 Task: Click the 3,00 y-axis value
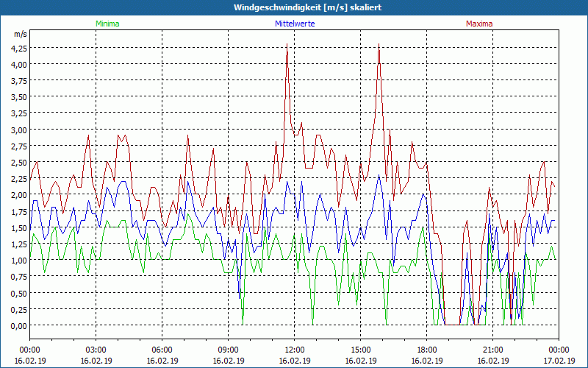coord(19,130)
